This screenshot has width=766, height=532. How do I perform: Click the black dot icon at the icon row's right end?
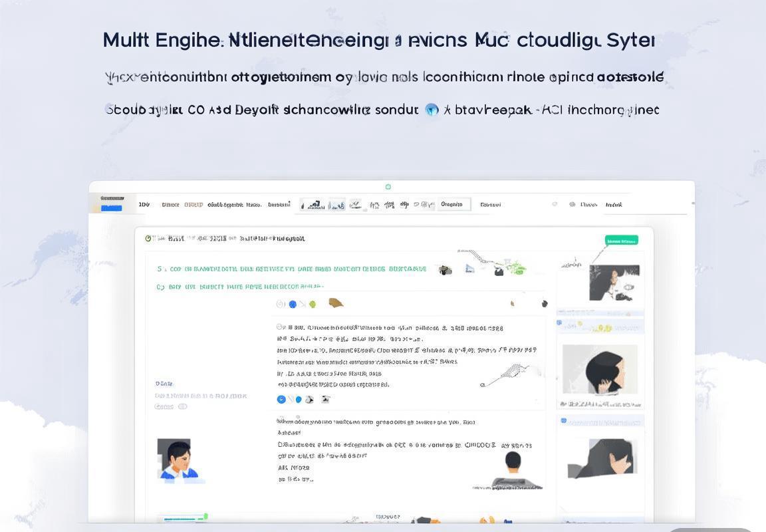tap(545, 304)
